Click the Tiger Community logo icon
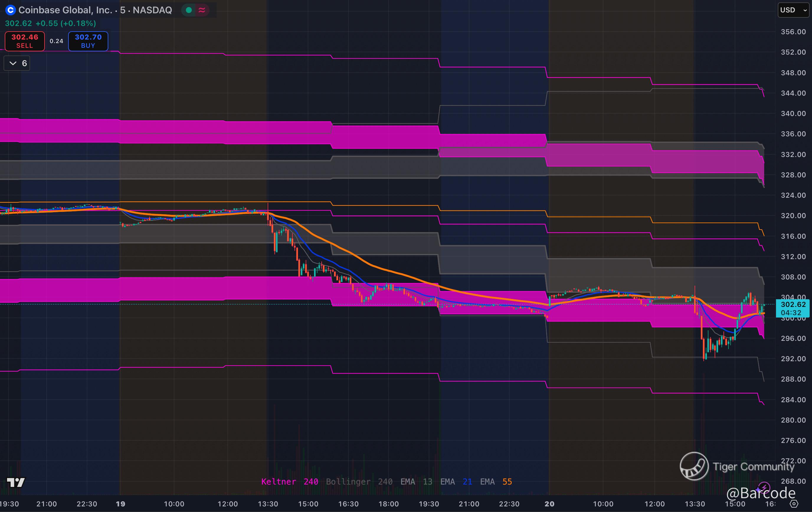The width and height of the screenshot is (812, 512). point(694,466)
